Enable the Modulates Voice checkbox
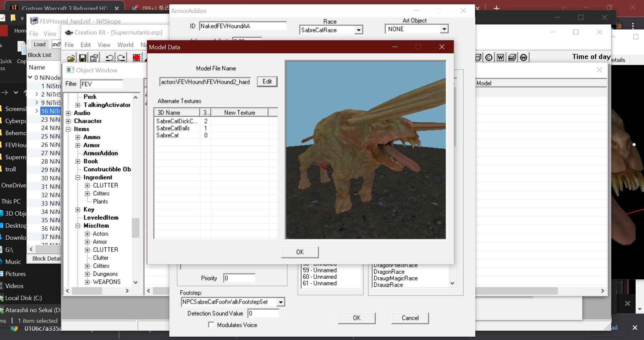Viewport: 644px width, 340px height. 211,325
